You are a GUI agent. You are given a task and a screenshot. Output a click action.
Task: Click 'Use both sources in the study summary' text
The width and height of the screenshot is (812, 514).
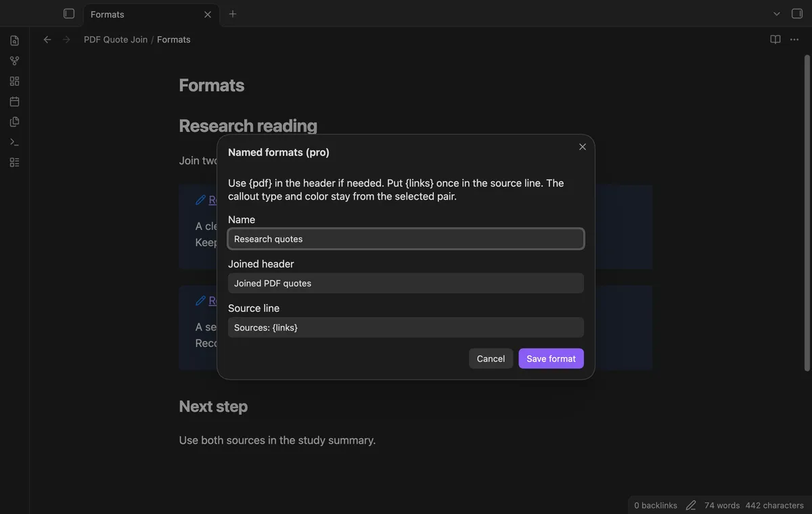tap(277, 440)
